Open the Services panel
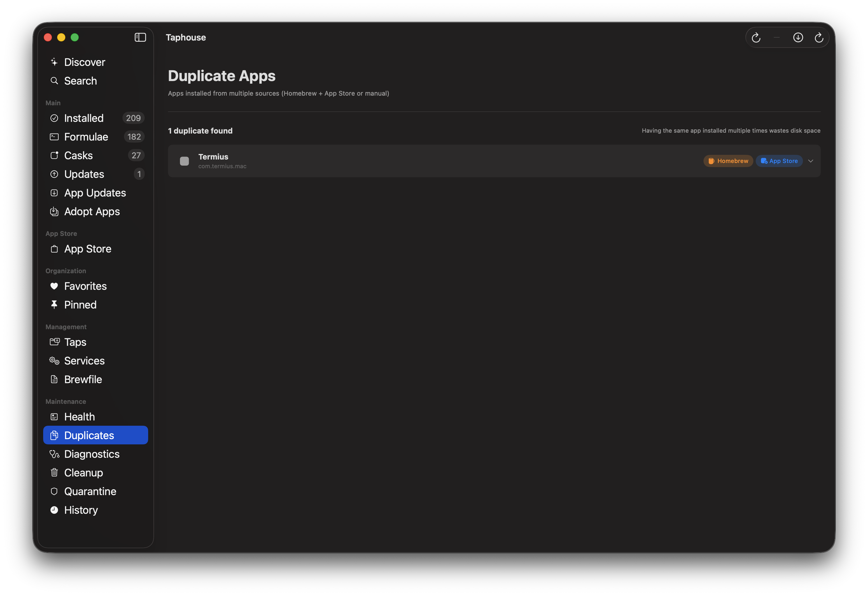 [84, 361]
